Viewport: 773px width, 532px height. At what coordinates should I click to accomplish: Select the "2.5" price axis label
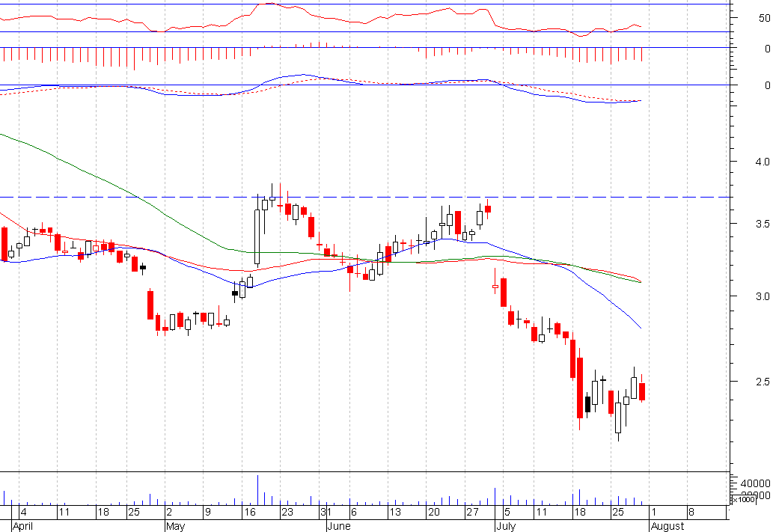click(763, 382)
